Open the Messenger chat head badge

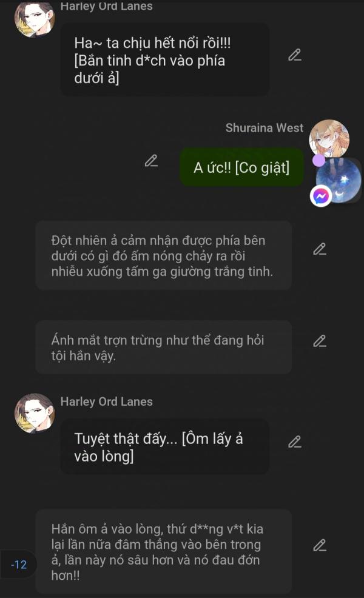pos(321,196)
